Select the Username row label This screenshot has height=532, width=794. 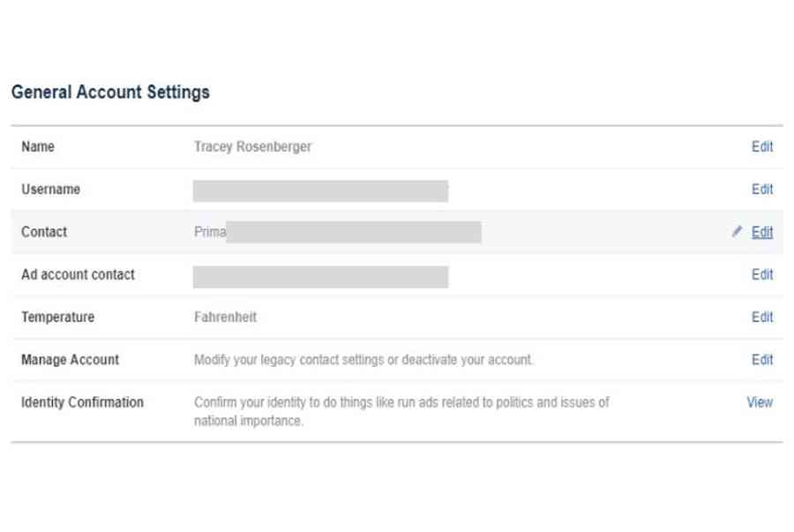click(x=50, y=190)
